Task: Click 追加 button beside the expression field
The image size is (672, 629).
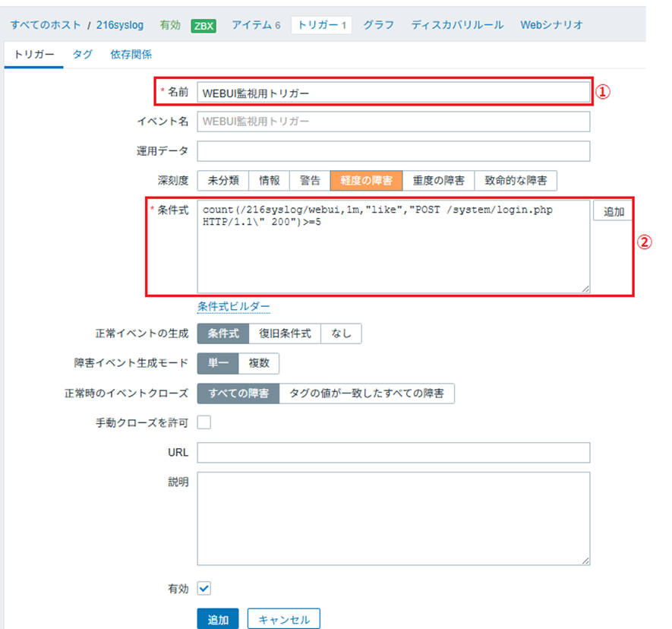Action: 614,212
